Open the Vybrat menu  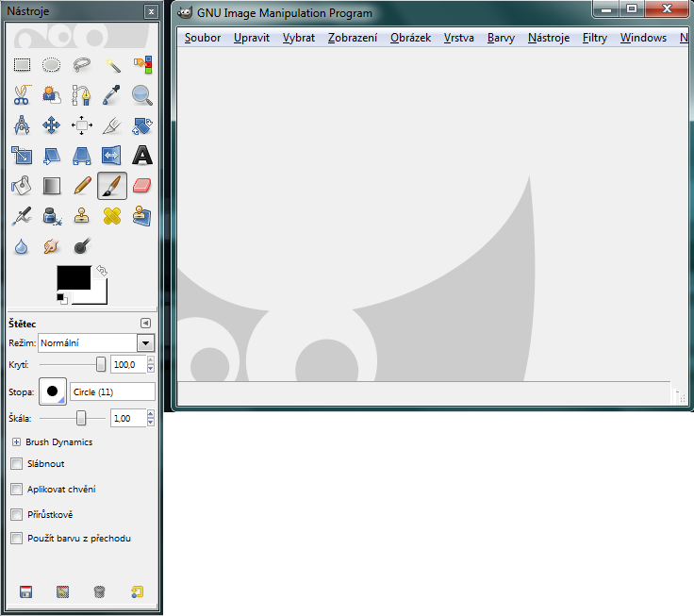pos(299,38)
